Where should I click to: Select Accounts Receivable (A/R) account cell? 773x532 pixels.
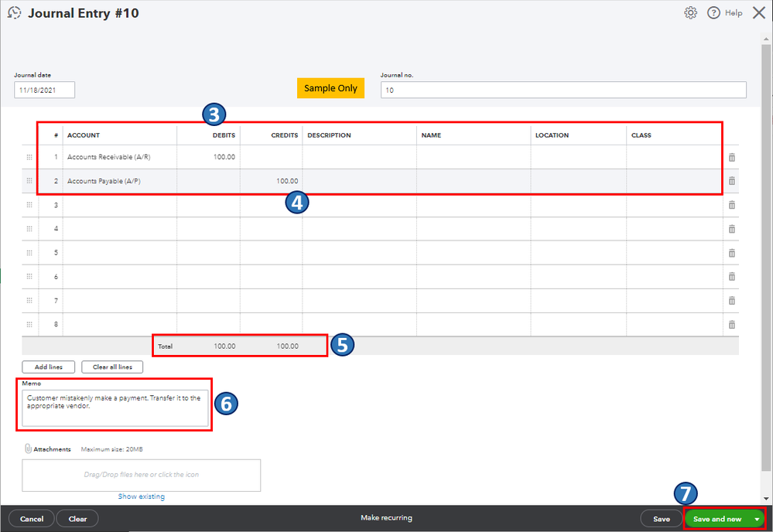coord(120,157)
